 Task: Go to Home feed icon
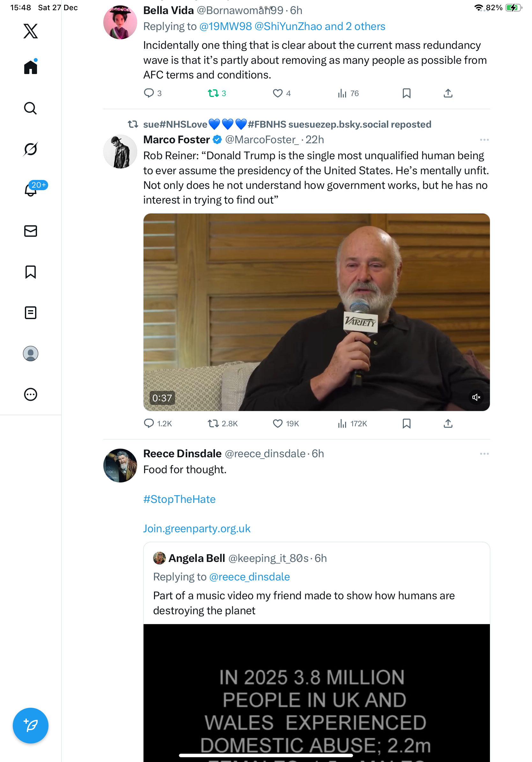coord(31,67)
